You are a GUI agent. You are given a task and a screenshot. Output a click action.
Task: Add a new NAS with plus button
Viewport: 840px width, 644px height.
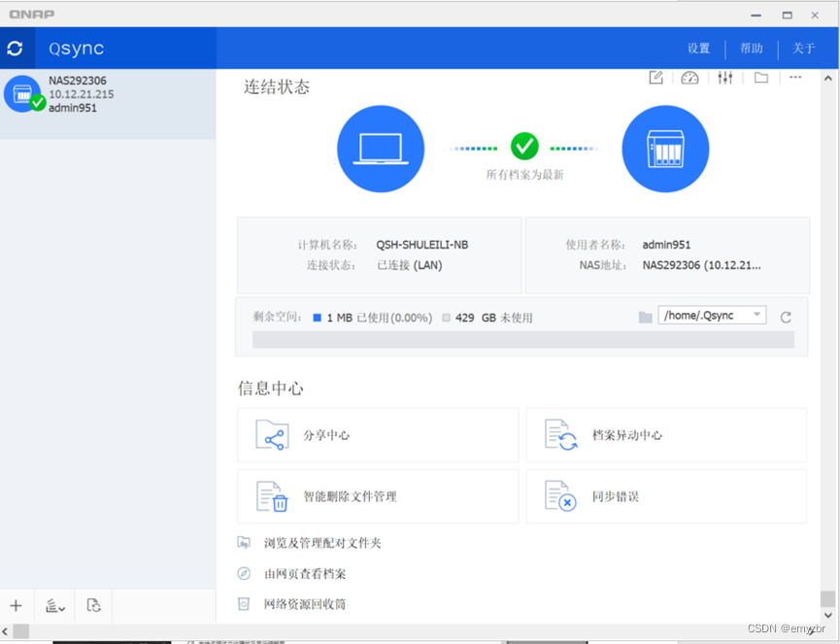17,605
